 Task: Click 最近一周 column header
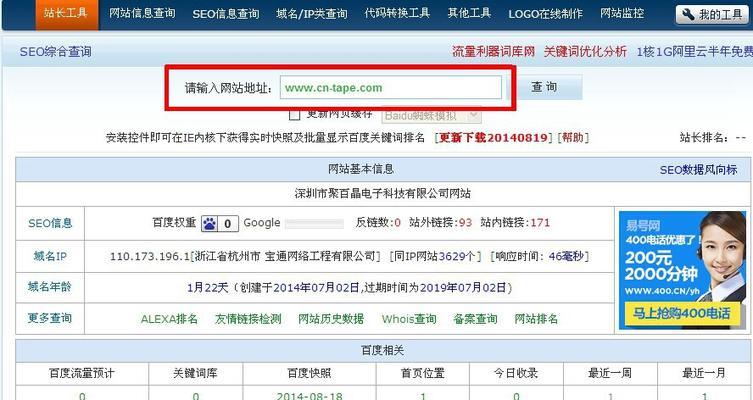(610, 373)
